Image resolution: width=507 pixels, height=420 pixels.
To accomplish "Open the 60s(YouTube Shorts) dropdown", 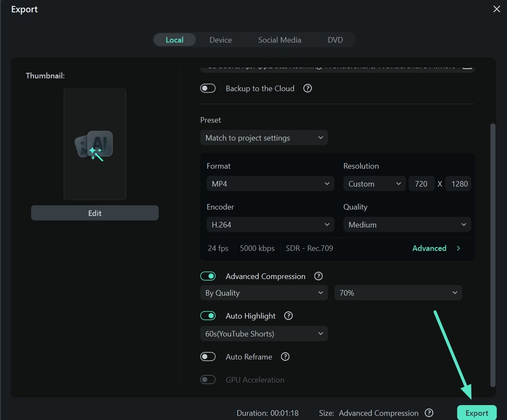I will 264,334.
